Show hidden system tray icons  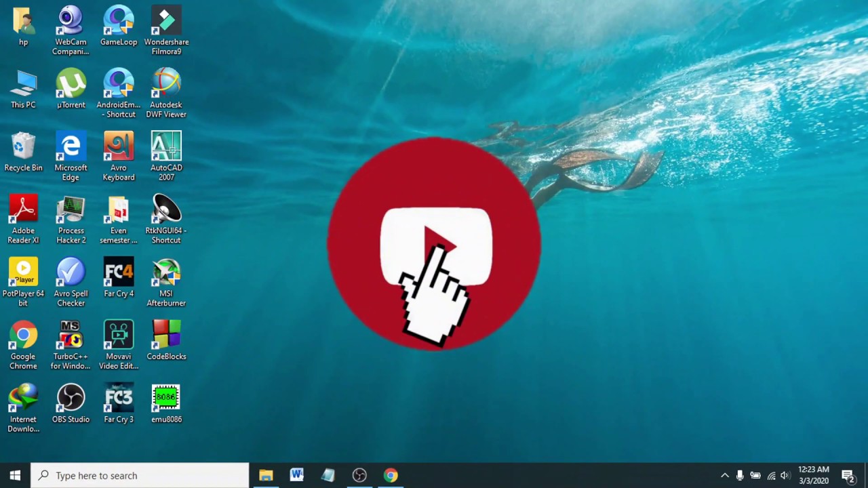(x=724, y=475)
